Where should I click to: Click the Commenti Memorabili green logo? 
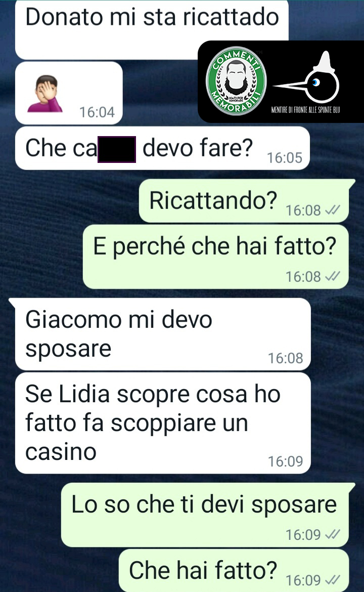pyautogui.click(x=237, y=81)
